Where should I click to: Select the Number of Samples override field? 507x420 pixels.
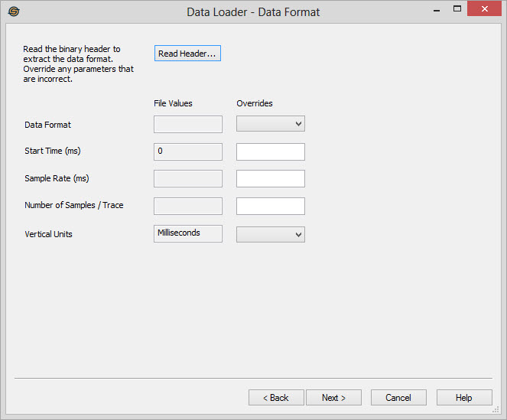271,206
